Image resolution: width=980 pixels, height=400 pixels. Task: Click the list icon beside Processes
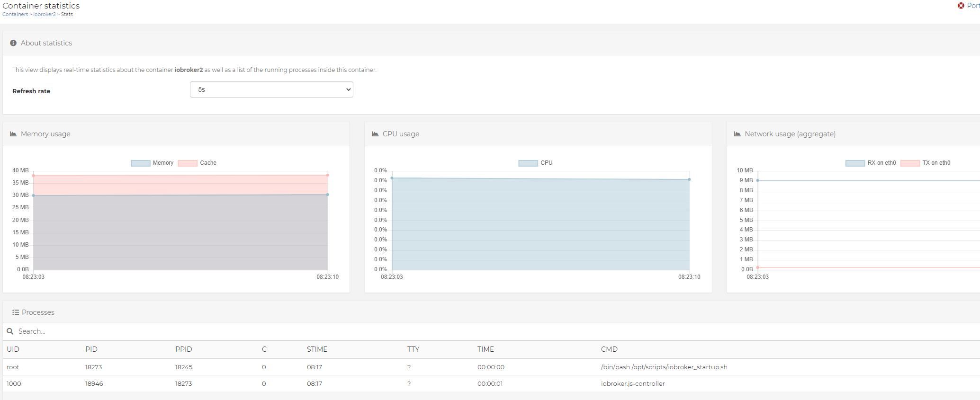[16, 312]
